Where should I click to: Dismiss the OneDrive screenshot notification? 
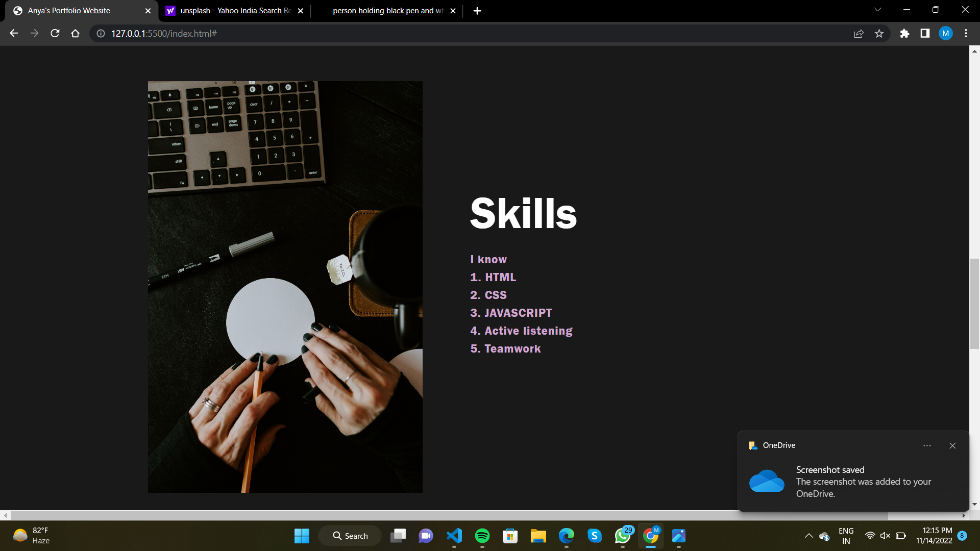(x=952, y=445)
